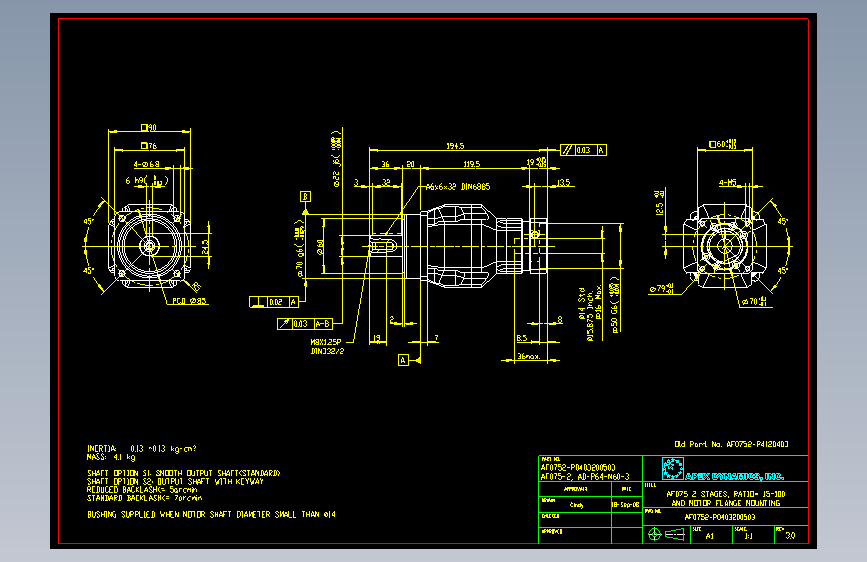
Task: Click the first-angle projection symbol in title block
Action: (666, 534)
